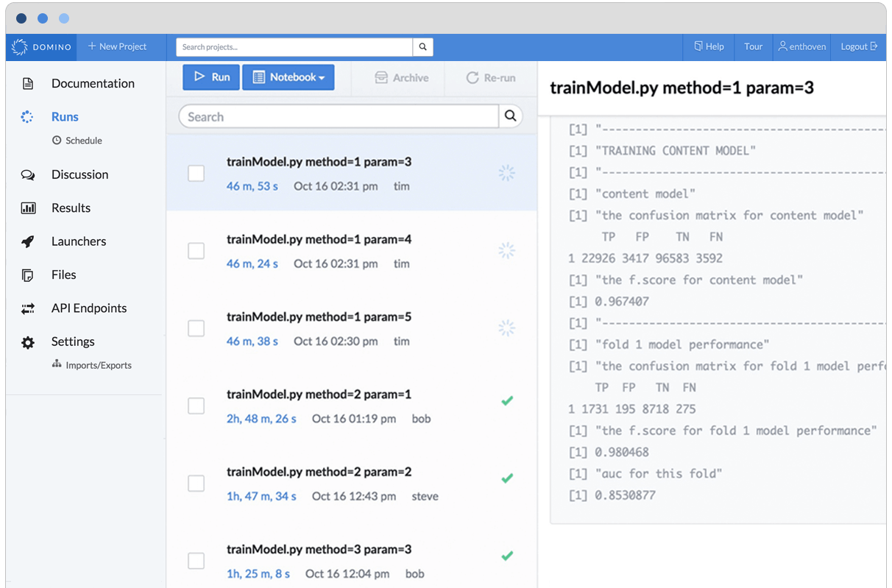892x588 pixels.
Task: Click the Runs spinner icon in sidebar
Action: click(x=27, y=116)
